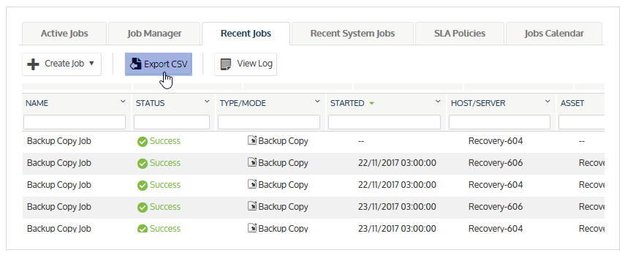This screenshot has height=269, width=644.
Task: Select the Recent Jobs tab
Action: 246,34
